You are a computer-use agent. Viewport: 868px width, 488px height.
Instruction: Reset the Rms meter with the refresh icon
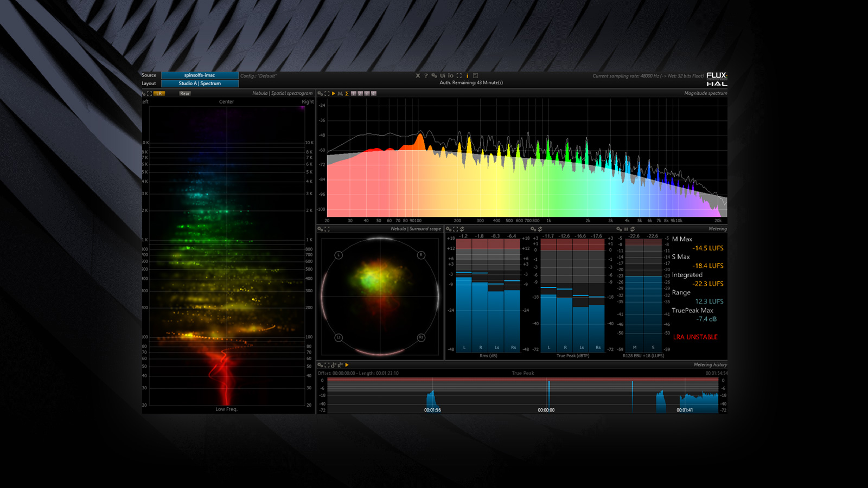(x=462, y=229)
